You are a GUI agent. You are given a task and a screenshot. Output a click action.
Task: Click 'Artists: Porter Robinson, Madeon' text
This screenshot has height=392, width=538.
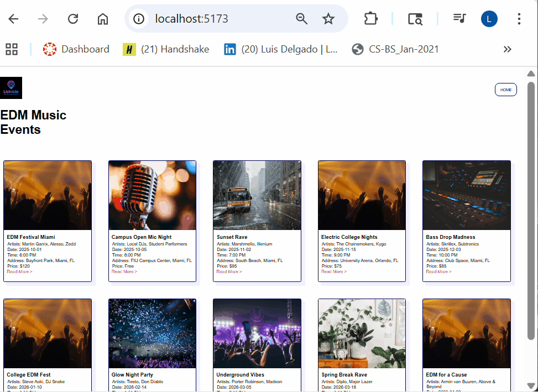point(249,381)
